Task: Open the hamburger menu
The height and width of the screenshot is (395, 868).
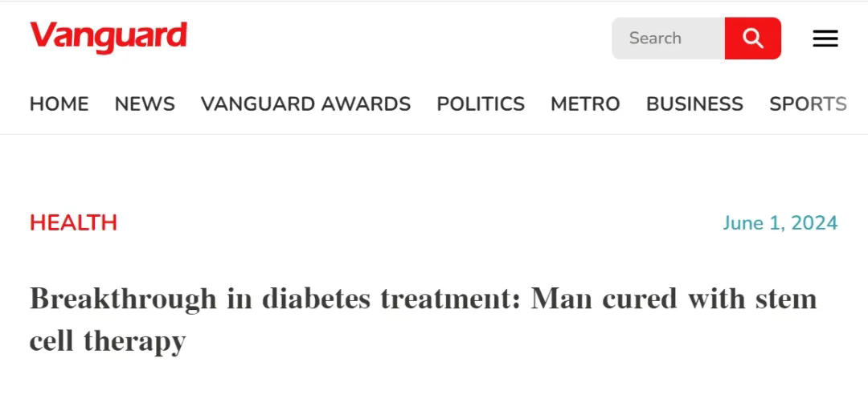Action: (x=825, y=39)
